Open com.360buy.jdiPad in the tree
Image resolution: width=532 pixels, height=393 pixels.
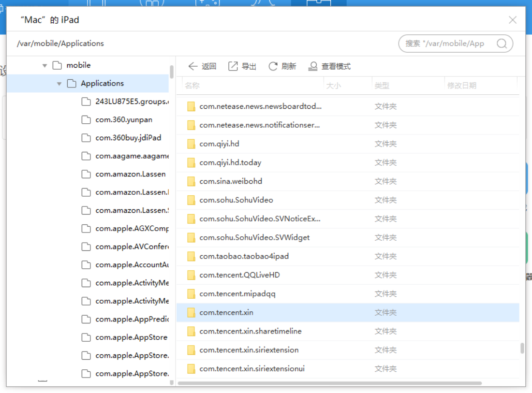point(121,138)
